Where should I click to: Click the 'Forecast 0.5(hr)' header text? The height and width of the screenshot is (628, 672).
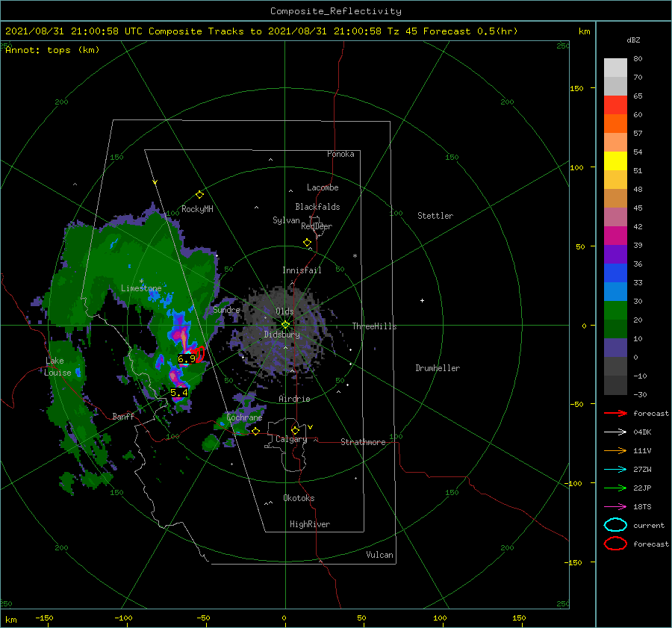point(470,31)
